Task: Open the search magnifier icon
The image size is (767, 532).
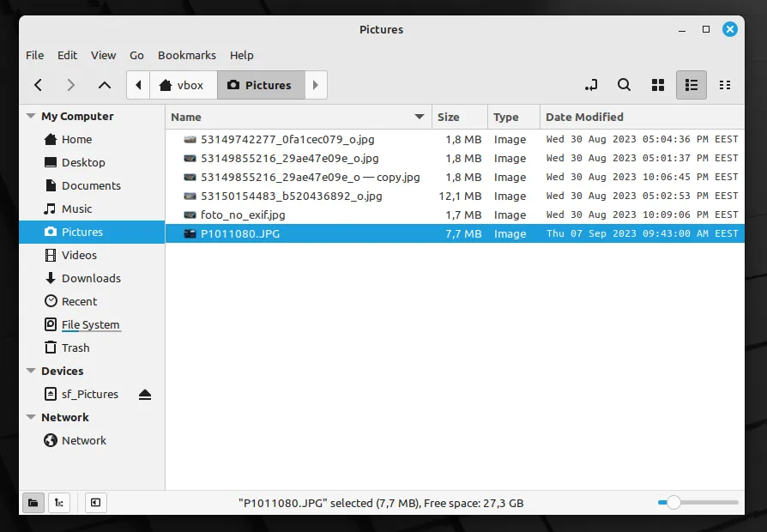Action: (624, 85)
